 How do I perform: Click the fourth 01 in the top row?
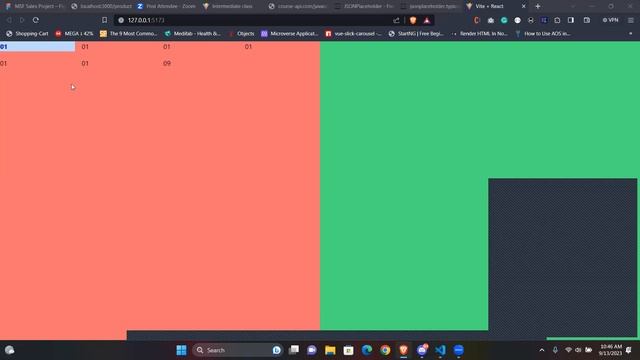click(x=248, y=47)
